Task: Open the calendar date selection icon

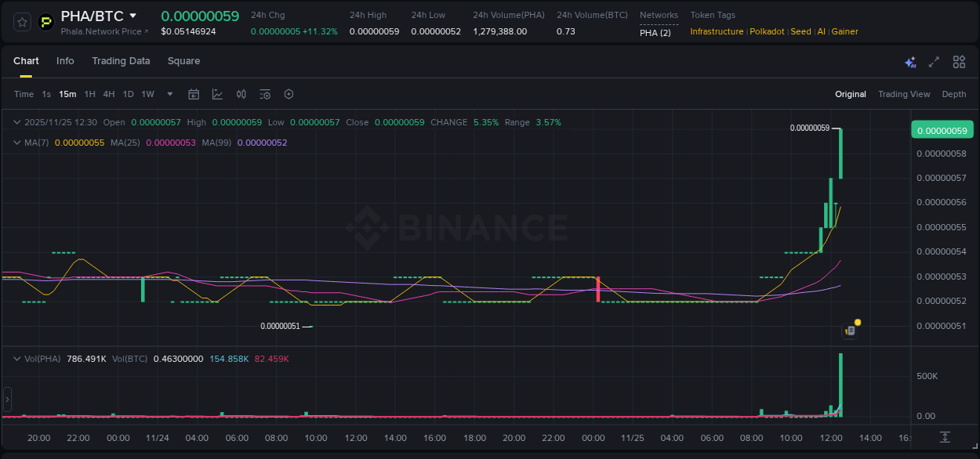Action: pyautogui.click(x=194, y=94)
